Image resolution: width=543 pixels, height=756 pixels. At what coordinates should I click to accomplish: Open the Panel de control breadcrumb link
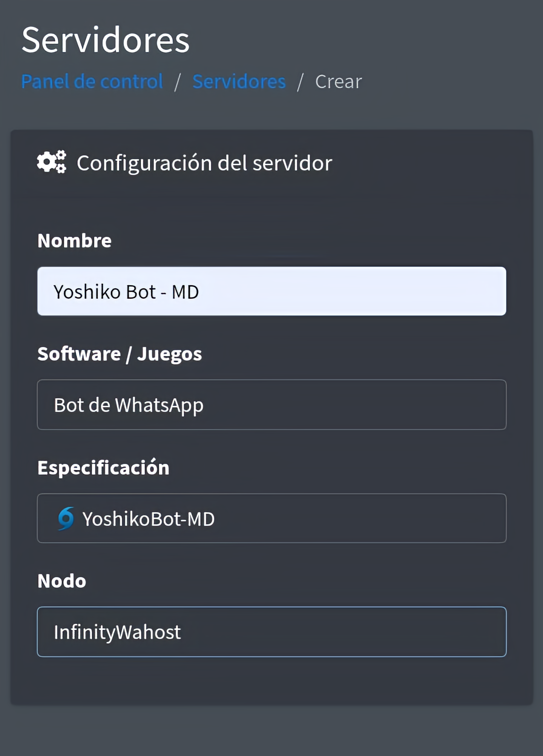(x=92, y=81)
